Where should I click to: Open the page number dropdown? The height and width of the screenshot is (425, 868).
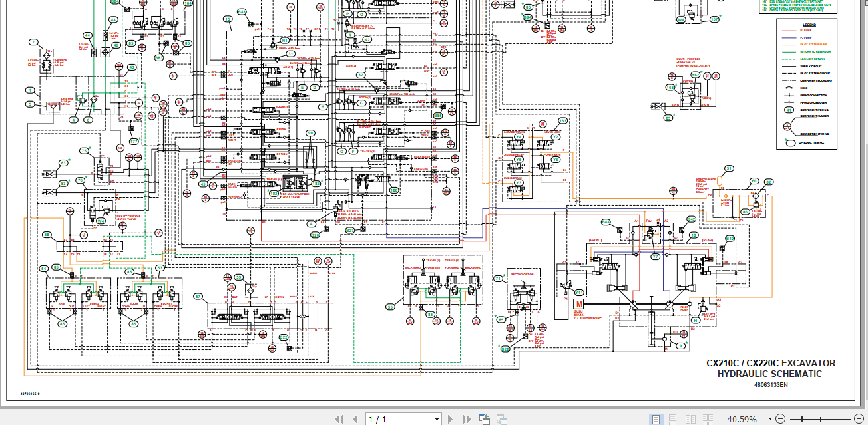tap(437, 420)
